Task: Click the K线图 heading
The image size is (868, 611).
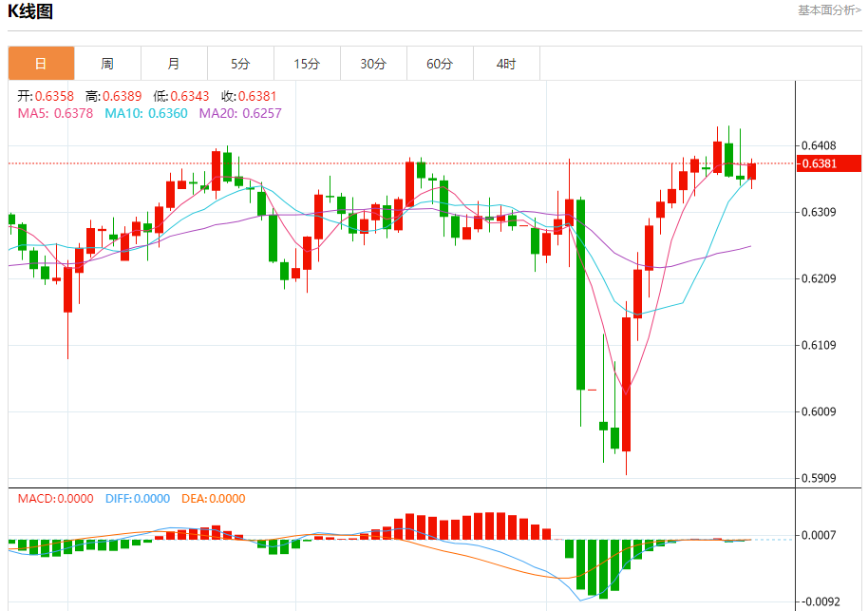Action: [30, 11]
